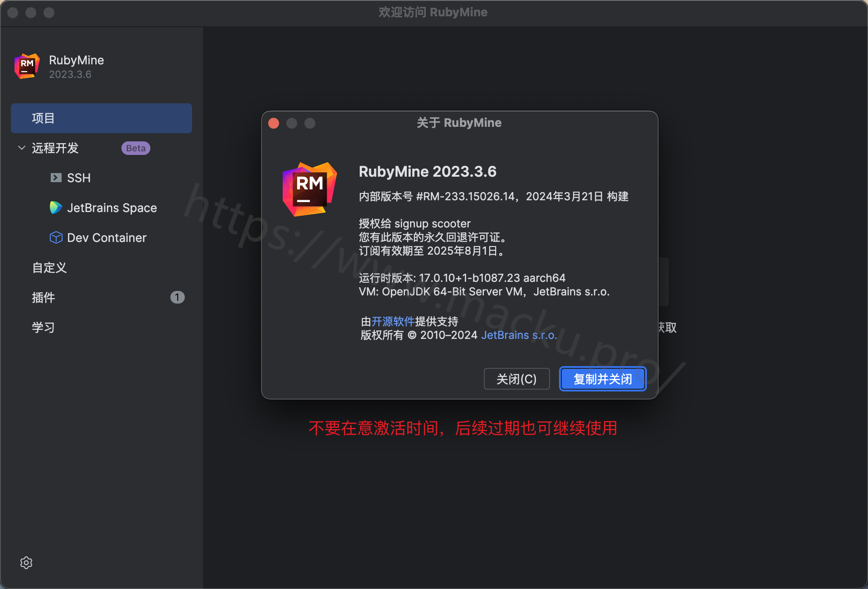The height and width of the screenshot is (589, 868).
Task: Open the SSH remote development entry
Action: tap(79, 178)
